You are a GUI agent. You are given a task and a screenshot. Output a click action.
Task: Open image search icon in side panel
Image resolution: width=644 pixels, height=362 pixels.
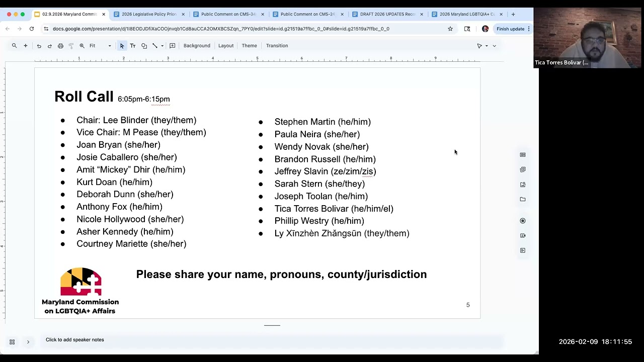(523, 185)
